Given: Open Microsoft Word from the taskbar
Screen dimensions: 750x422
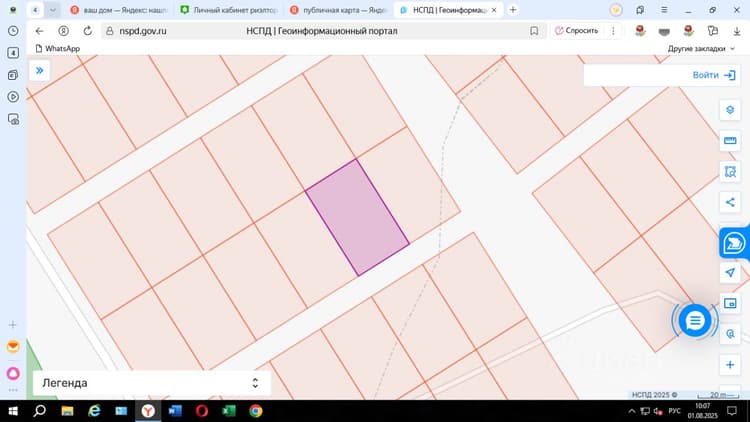Looking at the screenshot, I should coord(175,411).
